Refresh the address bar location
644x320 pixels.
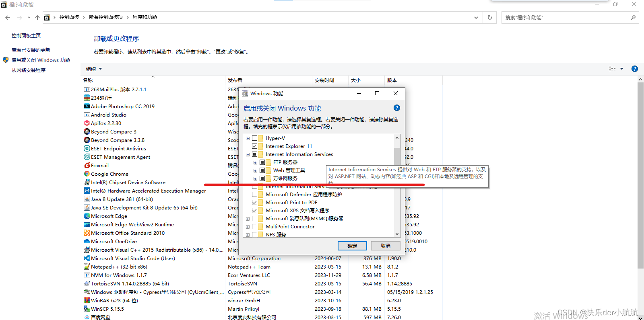[490, 17]
